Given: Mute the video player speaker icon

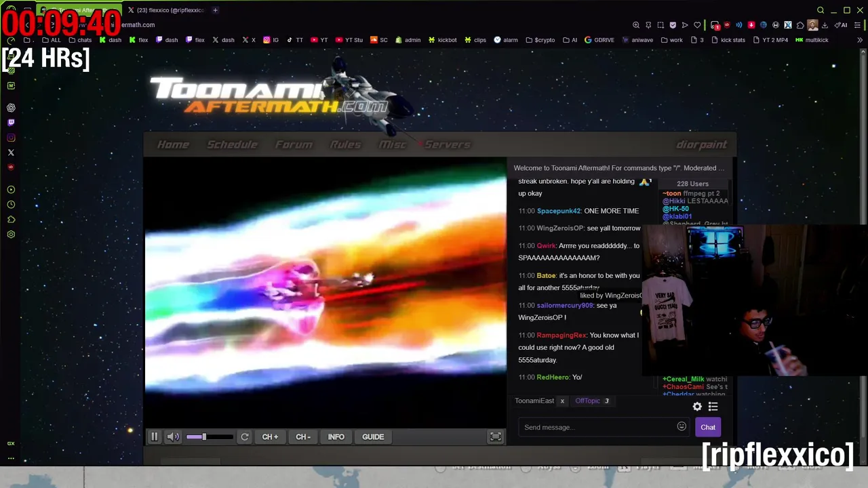Looking at the screenshot, I should 173,437.
